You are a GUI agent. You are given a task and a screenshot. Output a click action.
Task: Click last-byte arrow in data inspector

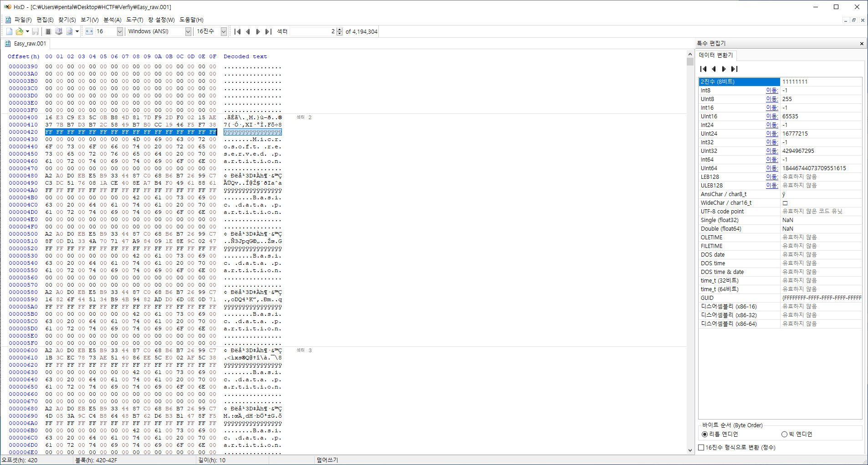pos(734,69)
